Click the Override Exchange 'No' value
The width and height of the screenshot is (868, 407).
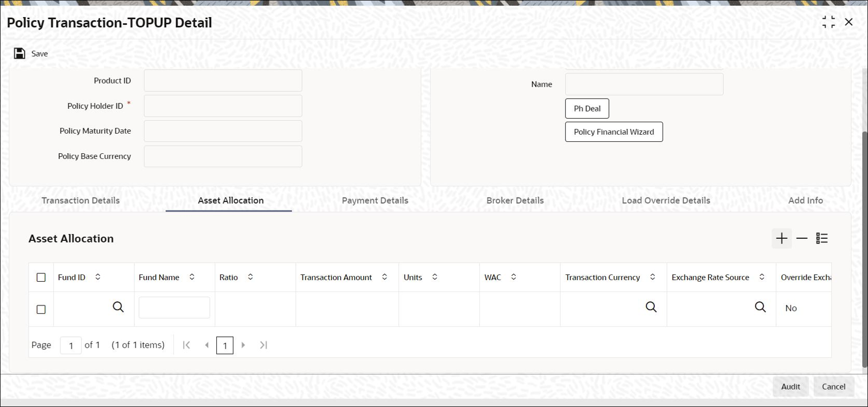pyautogui.click(x=791, y=308)
